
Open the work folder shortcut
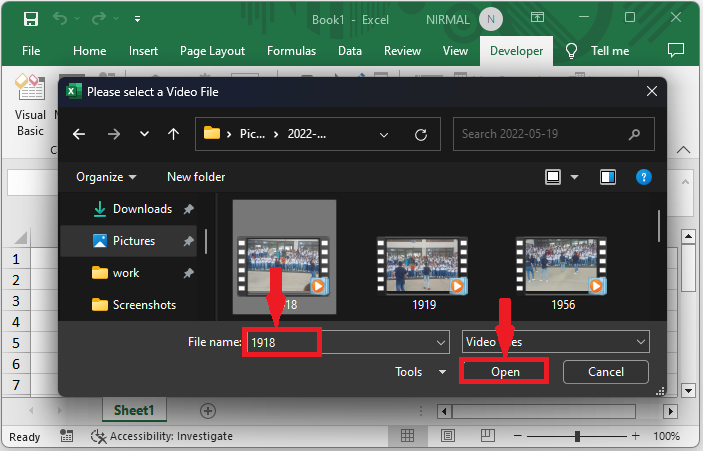point(116,273)
